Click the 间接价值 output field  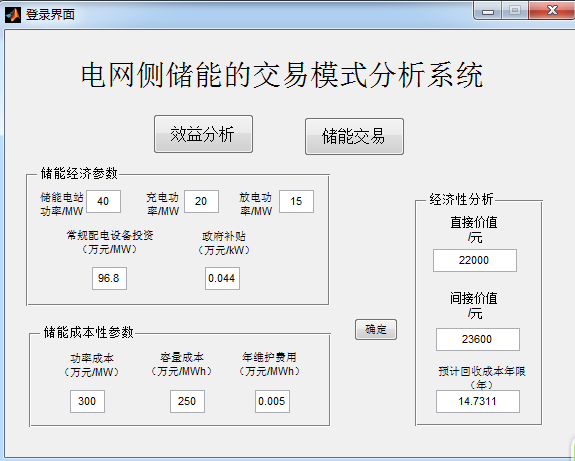tap(477, 339)
